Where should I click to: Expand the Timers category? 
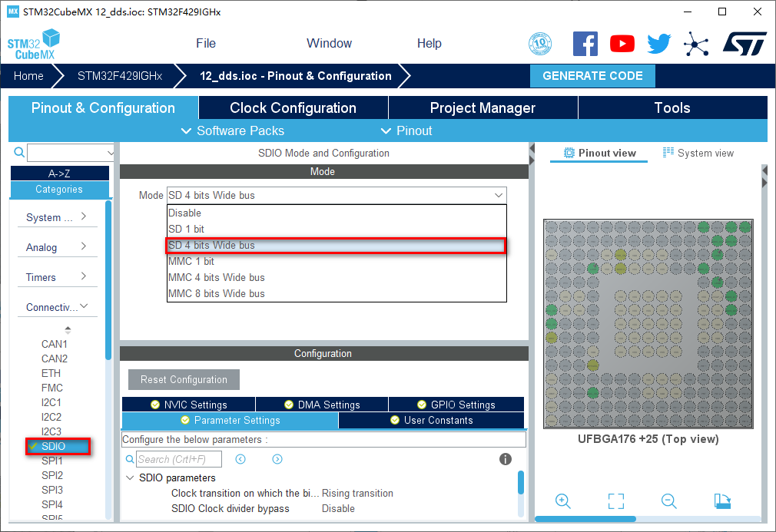pyautogui.click(x=56, y=277)
